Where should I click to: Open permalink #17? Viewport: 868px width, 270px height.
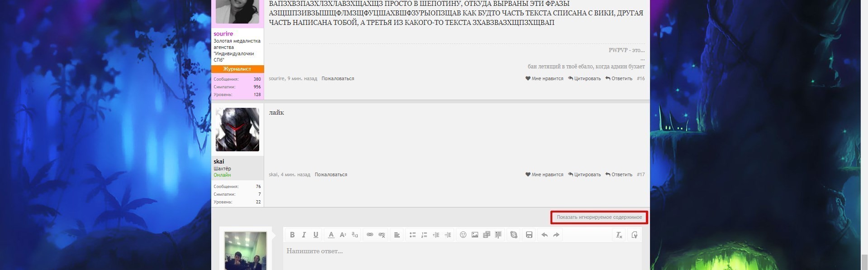pyautogui.click(x=640, y=175)
